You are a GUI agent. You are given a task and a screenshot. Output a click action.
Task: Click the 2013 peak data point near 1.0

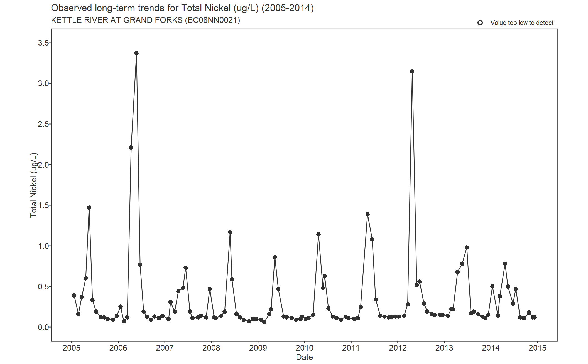tap(467, 247)
